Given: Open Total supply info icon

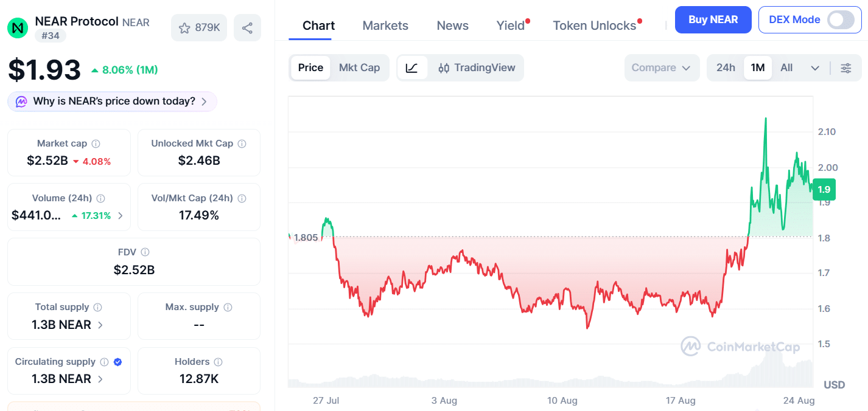Looking at the screenshot, I should pyautogui.click(x=97, y=308).
